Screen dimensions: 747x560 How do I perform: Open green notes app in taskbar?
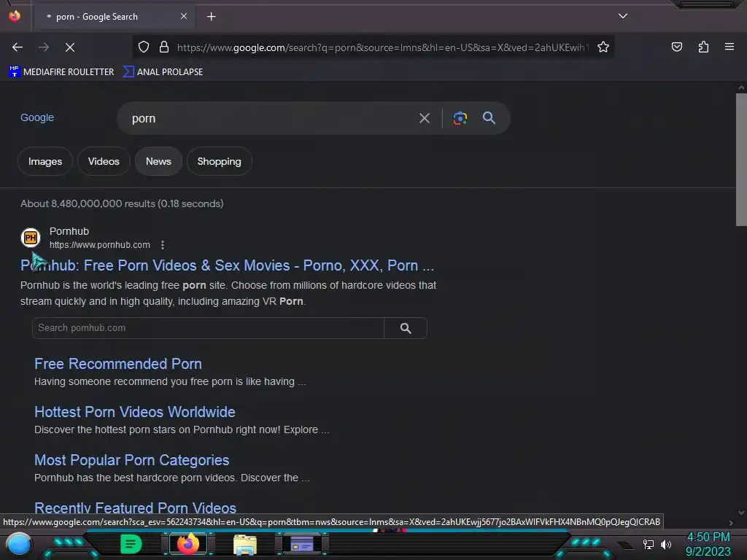(x=131, y=544)
